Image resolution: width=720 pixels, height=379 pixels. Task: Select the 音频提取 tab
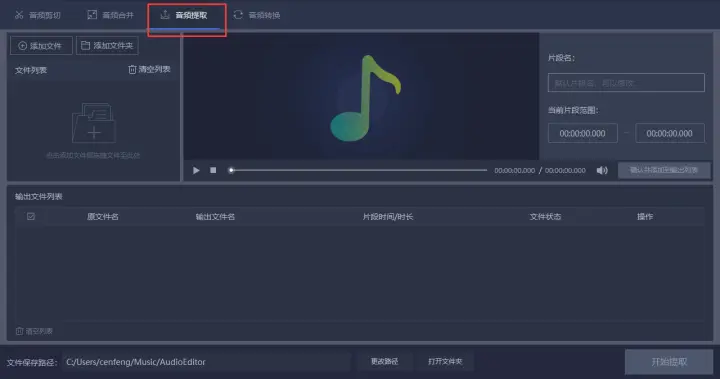click(x=185, y=16)
